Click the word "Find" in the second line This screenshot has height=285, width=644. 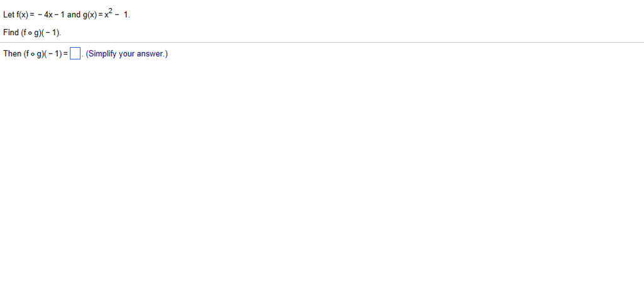(x=11, y=33)
